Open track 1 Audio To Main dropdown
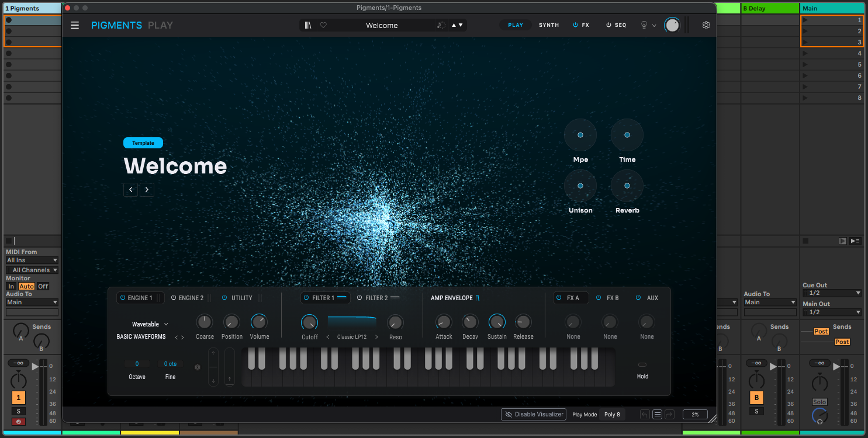 tap(32, 303)
